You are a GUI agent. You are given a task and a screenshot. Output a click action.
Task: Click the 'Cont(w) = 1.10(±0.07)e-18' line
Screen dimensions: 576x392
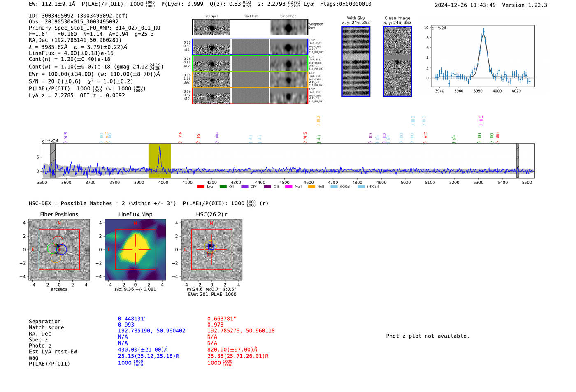(96, 67)
